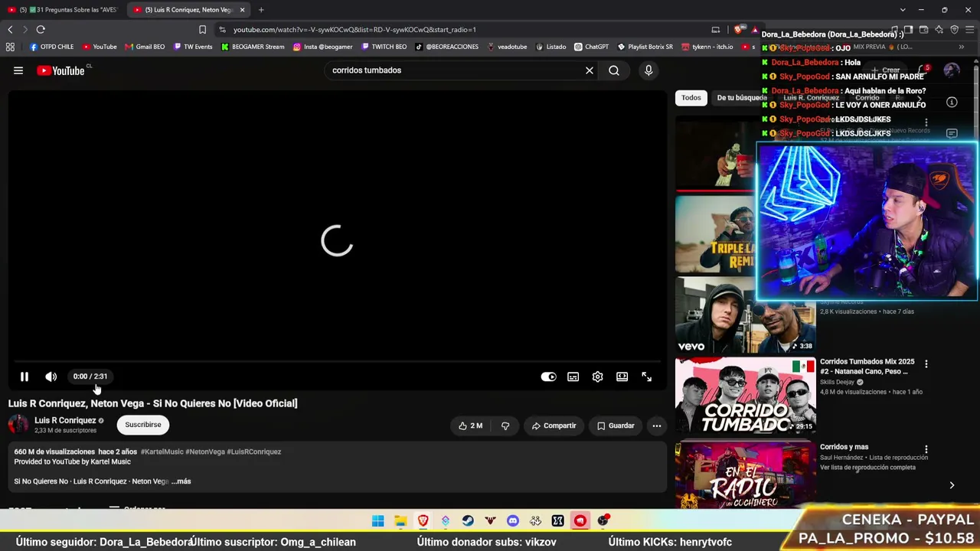Open the 'TWITCH BEO' bookmark

[x=384, y=47]
